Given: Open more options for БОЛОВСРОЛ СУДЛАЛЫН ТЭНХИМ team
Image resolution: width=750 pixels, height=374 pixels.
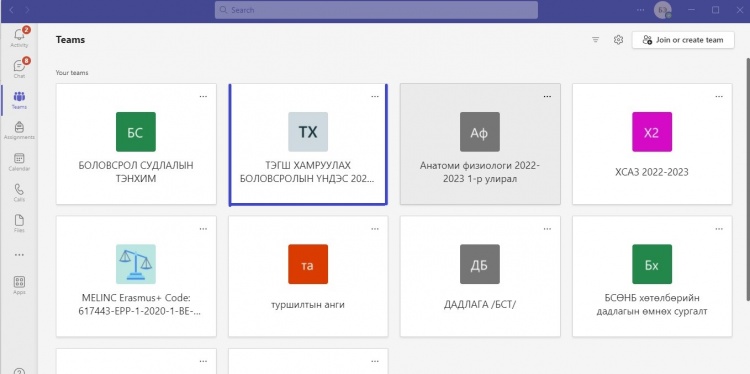Looking at the screenshot, I should tap(203, 96).
